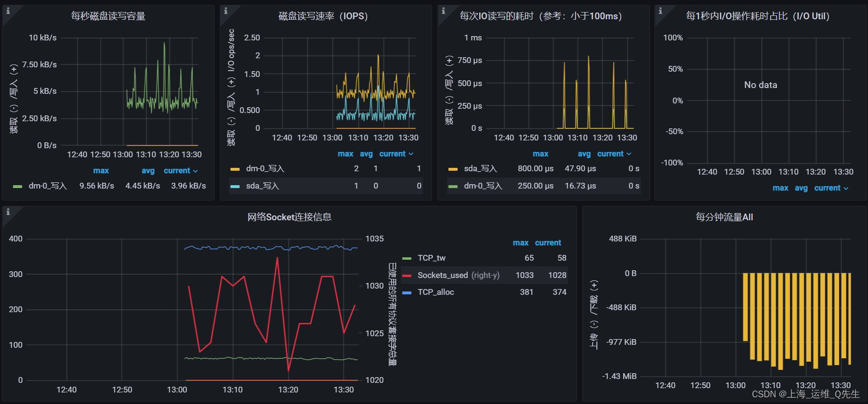The image size is (868, 404).
Task: Change green swatch for dm-0_写入 IO耗时
Action: [453, 186]
